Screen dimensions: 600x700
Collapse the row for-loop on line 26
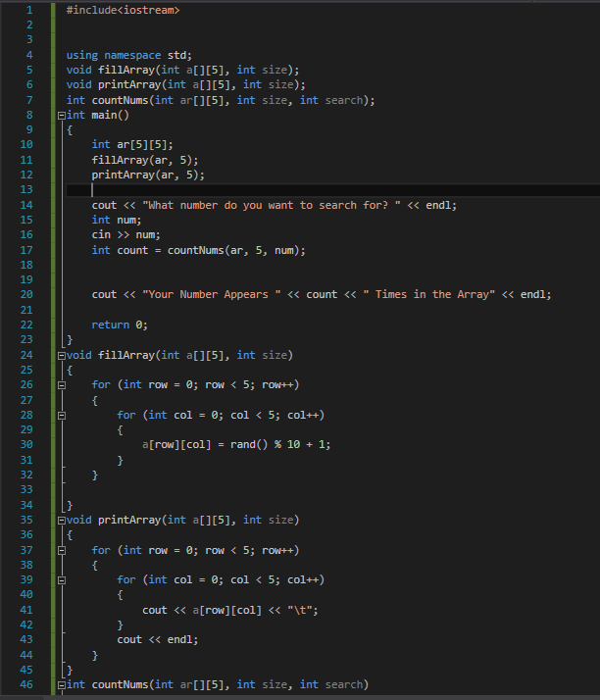click(x=62, y=385)
